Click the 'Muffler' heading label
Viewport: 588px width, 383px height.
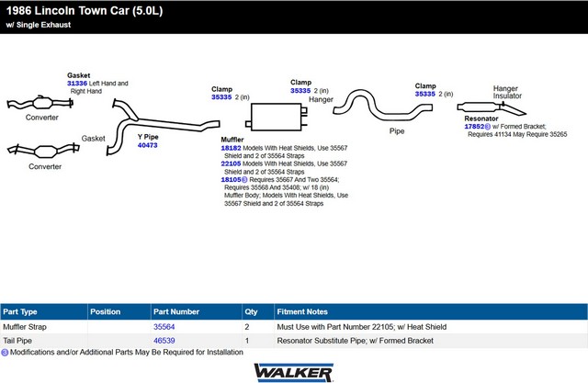[x=232, y=140]
